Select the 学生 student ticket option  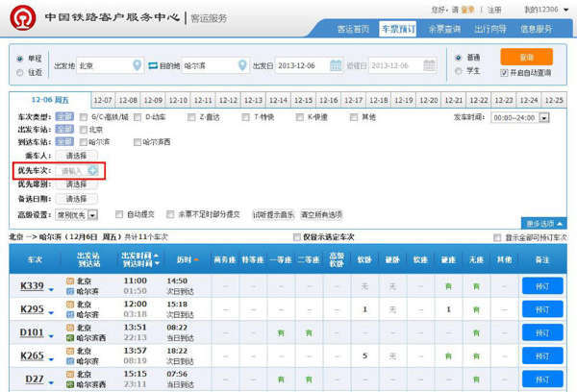point(458,72)
